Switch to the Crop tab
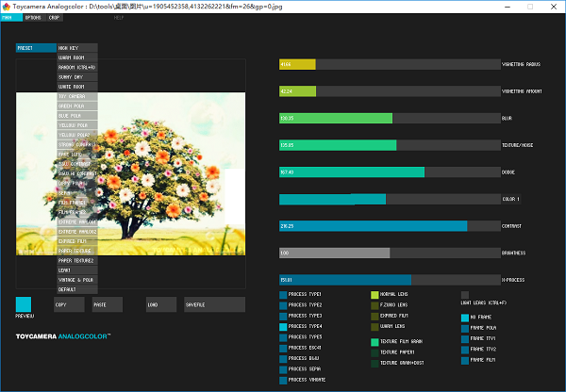 coord(54,17)
